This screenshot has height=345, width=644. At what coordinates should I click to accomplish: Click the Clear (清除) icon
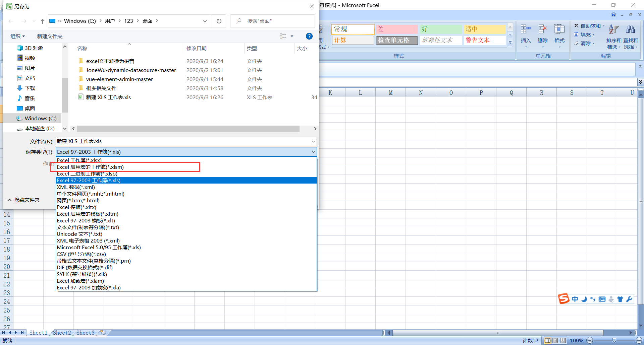576,43
